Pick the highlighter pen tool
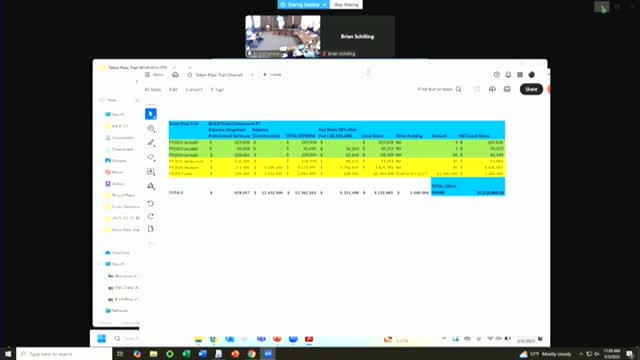Viewport: 640px width, 360px height. [151, 143]
